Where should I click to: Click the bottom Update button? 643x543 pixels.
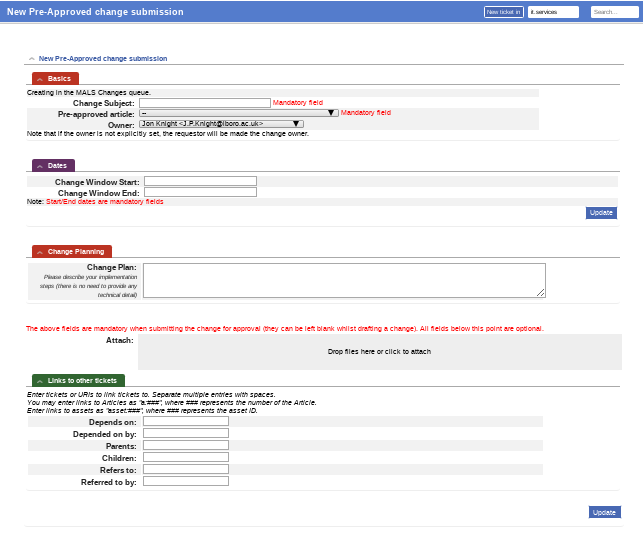coord(604,512)
